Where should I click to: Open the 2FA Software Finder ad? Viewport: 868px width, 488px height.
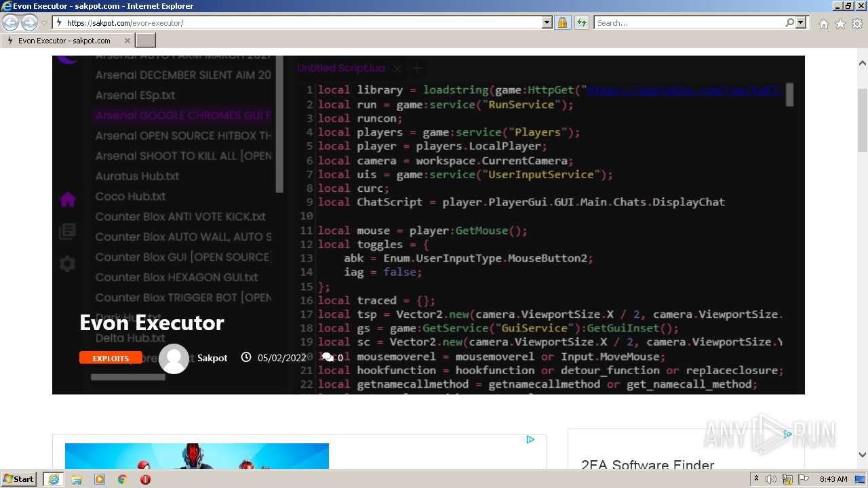648,465
